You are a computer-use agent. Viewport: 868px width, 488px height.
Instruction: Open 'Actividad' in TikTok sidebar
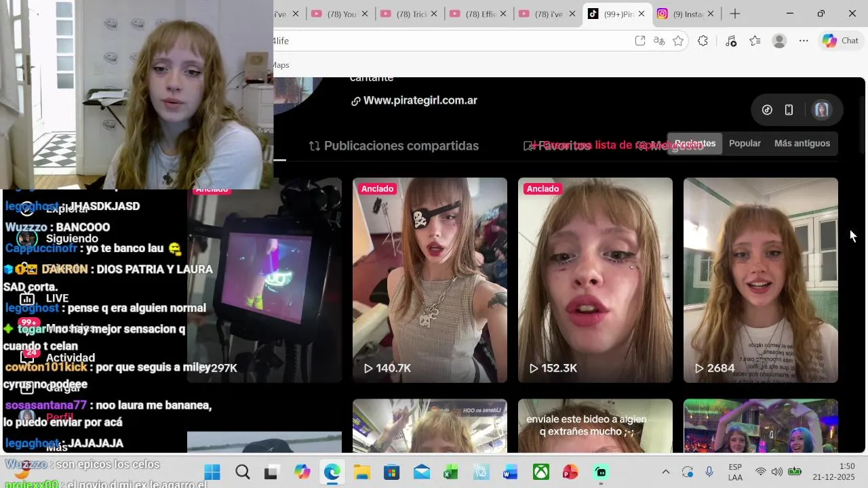tap(58, 358)
